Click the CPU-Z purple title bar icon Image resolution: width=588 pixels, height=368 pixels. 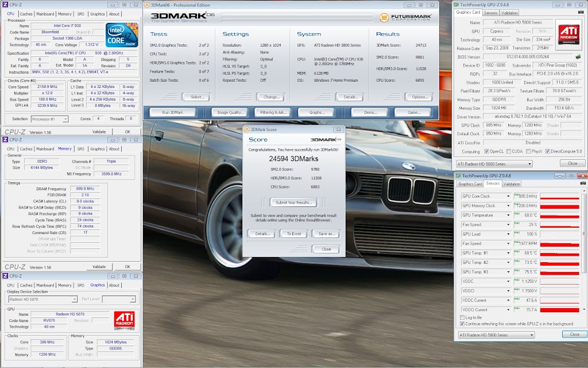[4, 4]
